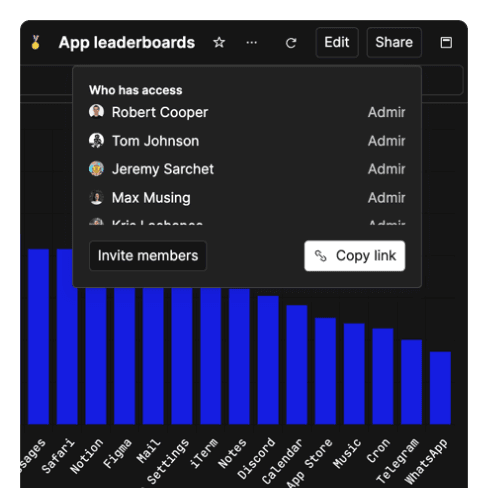Screen dimensions: 488x488
Task: Click the Figma axis label
Action: click(117, 454)
